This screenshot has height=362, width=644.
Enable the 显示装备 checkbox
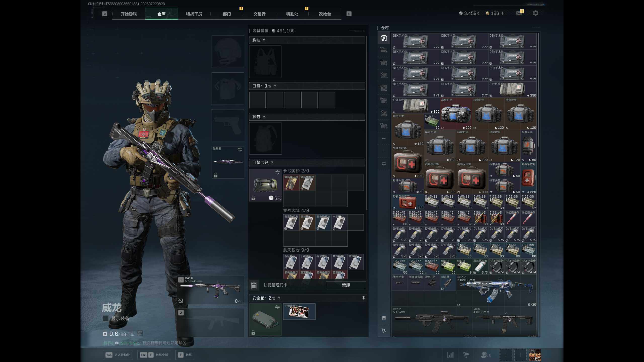106,318
